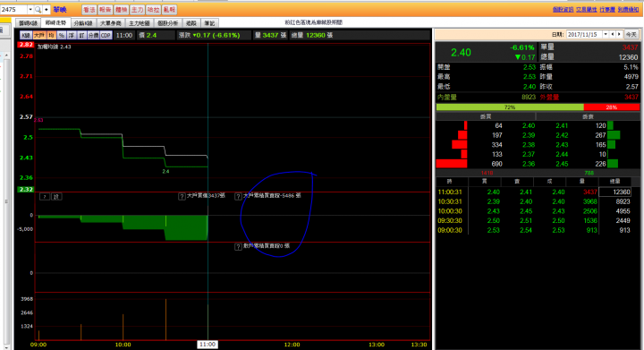Click the magnifier search icon beside stock code
The image size is (644, 350).
tap(38, 10)
